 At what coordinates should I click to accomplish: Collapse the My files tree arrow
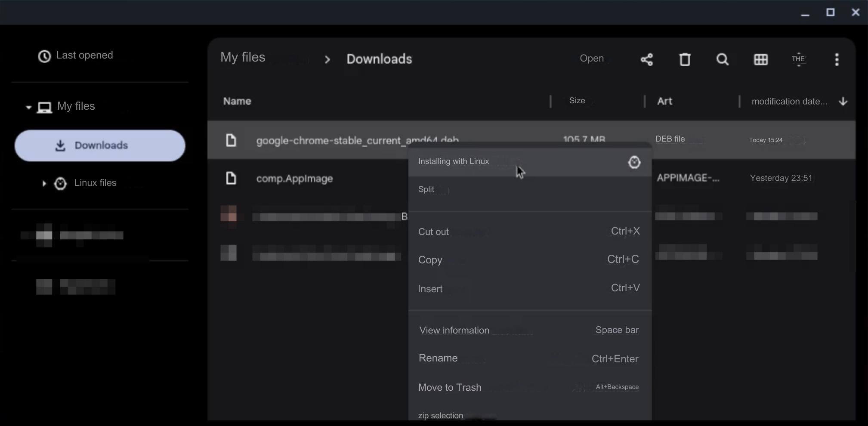28,107
